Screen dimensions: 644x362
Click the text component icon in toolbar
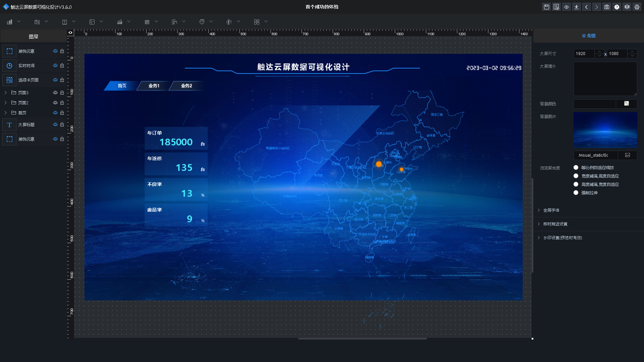click(x=65, y=22)
